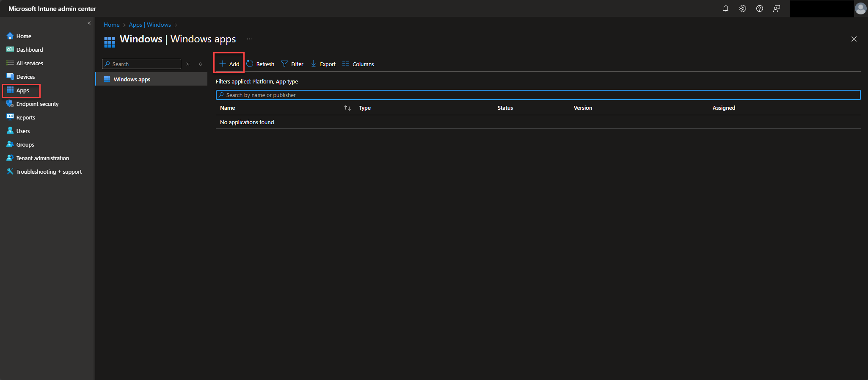Open the account avatar menu

(x=860, y=8)
